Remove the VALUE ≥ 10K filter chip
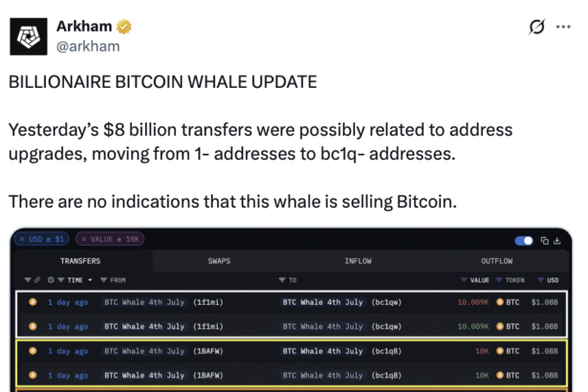 point(84,240)
